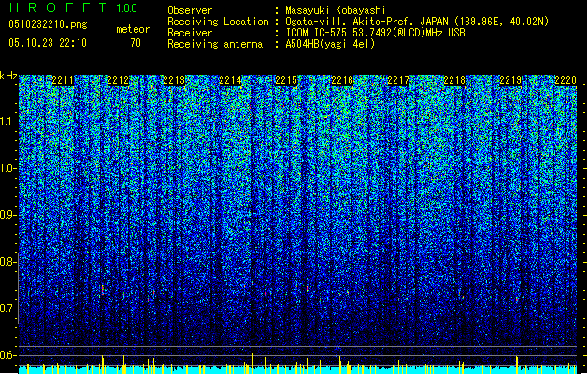Image resolution: width=588 pixels, height=374 pixels.
Task: Click the 1.1 kHz axis tick label
Action: click(7, 122)
